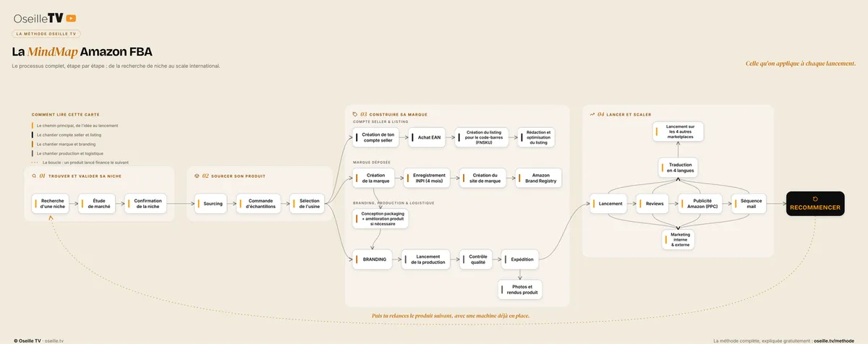
Task: Click the trend arrow icon of section 04
Action: (592, 113)
